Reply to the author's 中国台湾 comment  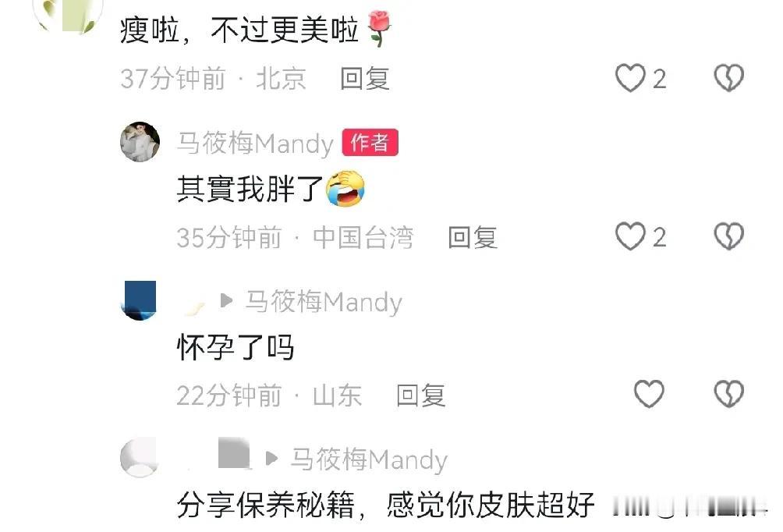pyautogui.click(x=473, y=237)
